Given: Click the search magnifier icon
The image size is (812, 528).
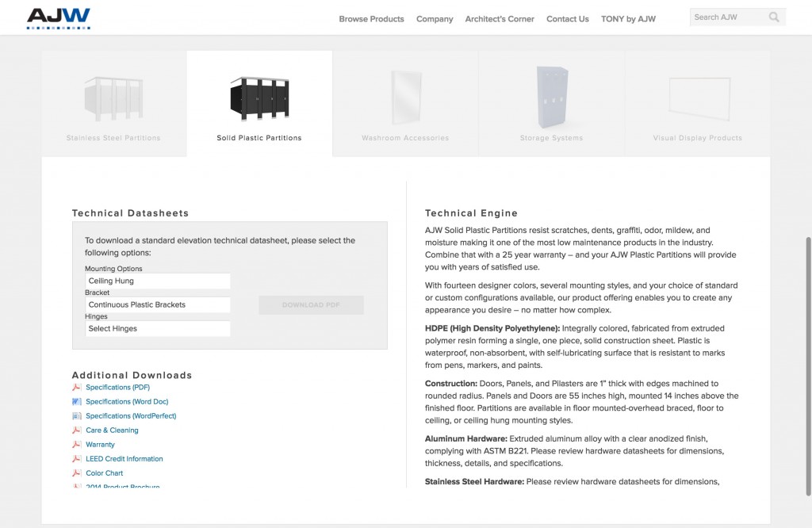Looking at the screenshot, I should coord(774,17).
